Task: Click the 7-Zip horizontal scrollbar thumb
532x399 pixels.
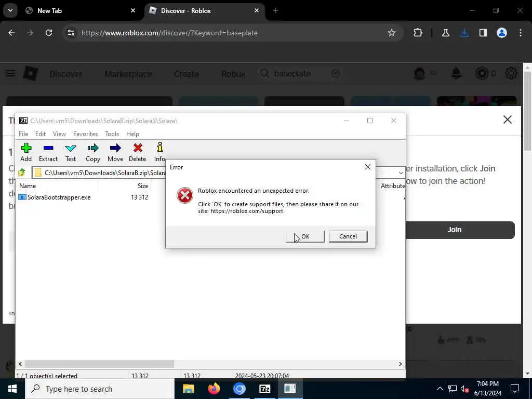Action: coord(99,364)
